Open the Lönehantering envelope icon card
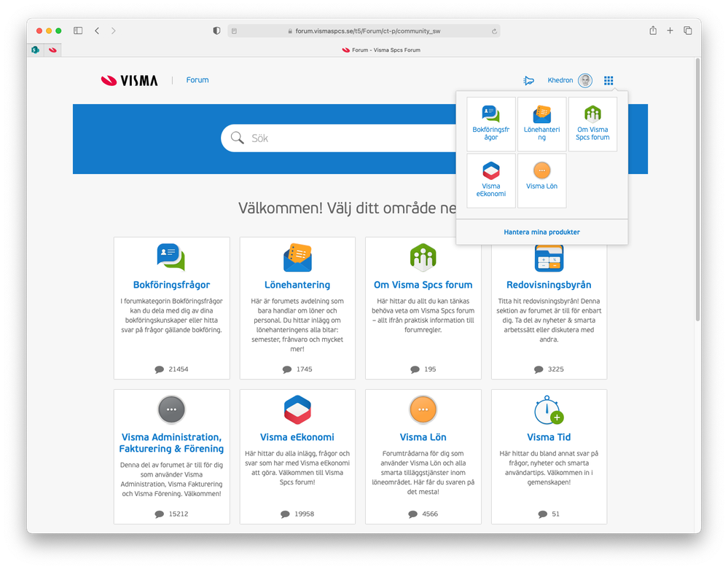The height and width of the screenshot is (569, 728). pos(297,258)
